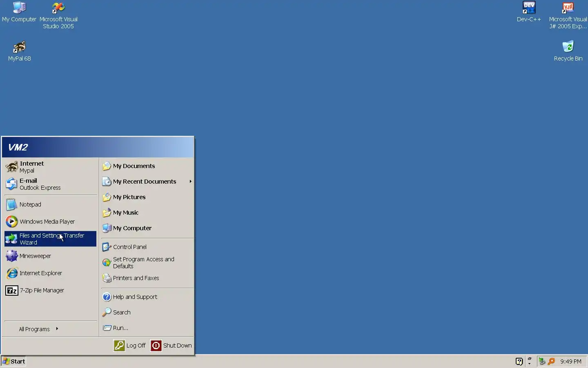Screen dimensions: 588x368
Task: Launch Minesweeper from Start menu
Action: (51, 256)
